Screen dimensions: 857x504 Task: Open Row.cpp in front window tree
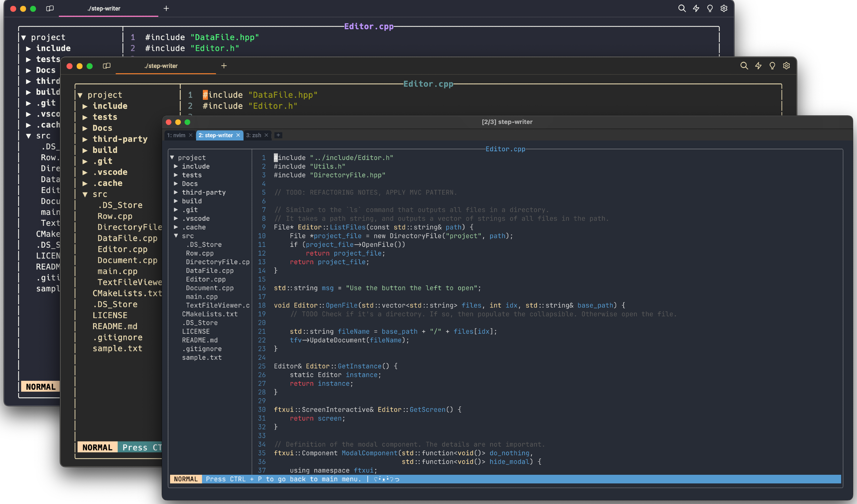pos(200,253)
